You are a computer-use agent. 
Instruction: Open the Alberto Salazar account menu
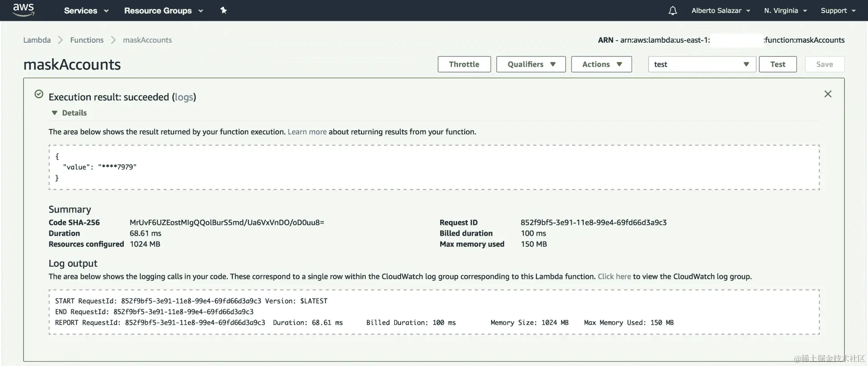721,11
